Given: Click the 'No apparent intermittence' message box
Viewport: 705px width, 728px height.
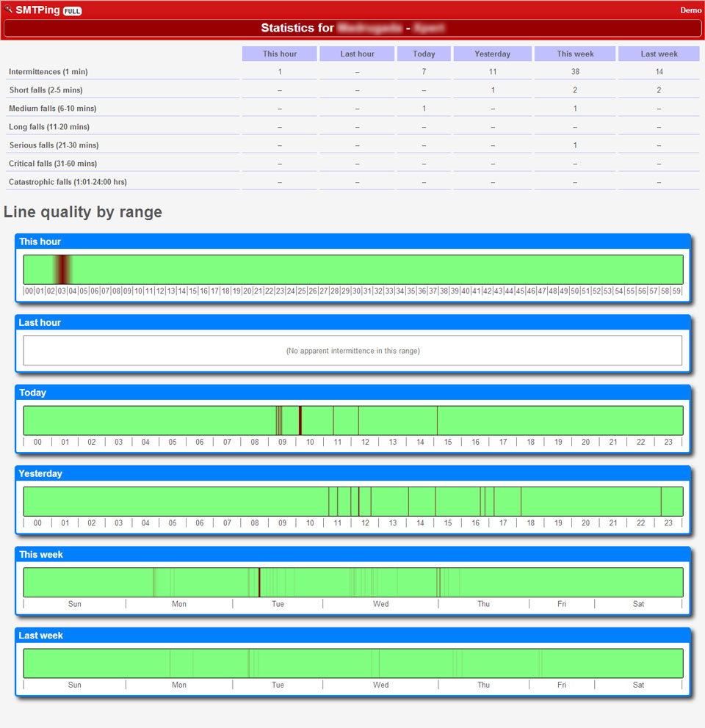Looking at the screenshot, I should (x=352, y=351).
